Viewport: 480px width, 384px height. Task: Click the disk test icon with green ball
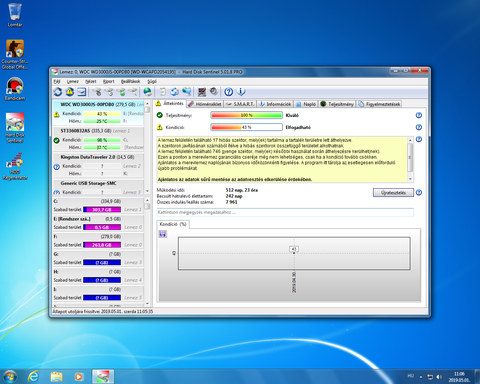[x=121, y=92]
